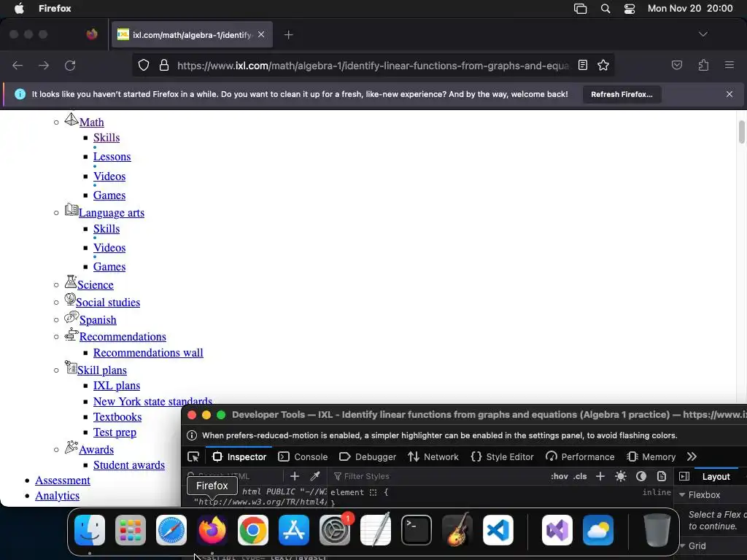Select the Layout sidebar tab
This screenshot has height=560, width=747.
(716, 476)
